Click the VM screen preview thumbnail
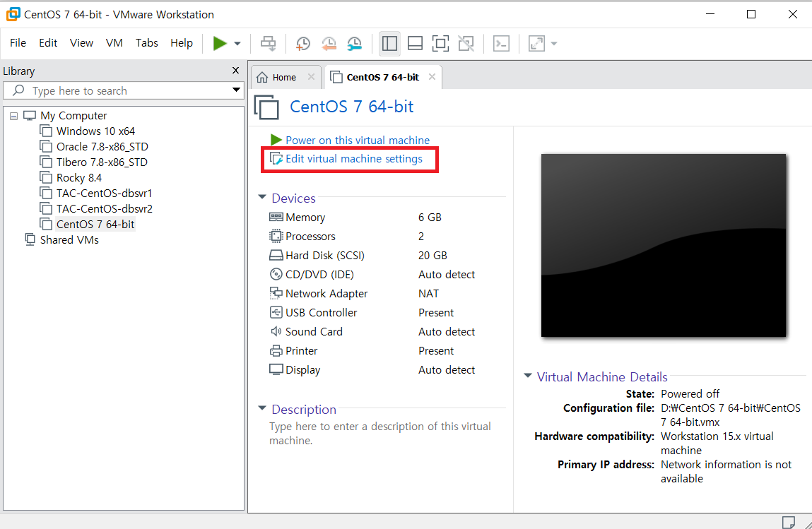 (x=664, y=245)
